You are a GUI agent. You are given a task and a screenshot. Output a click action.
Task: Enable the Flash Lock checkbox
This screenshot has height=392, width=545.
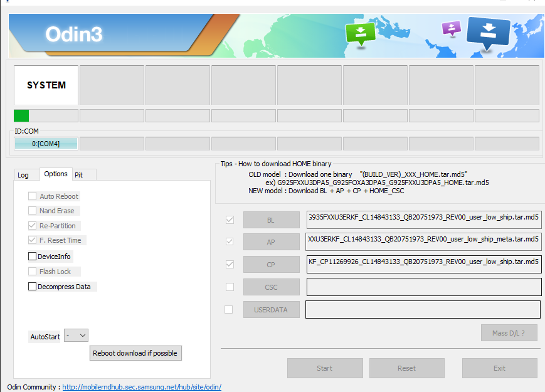pos(33,272)
